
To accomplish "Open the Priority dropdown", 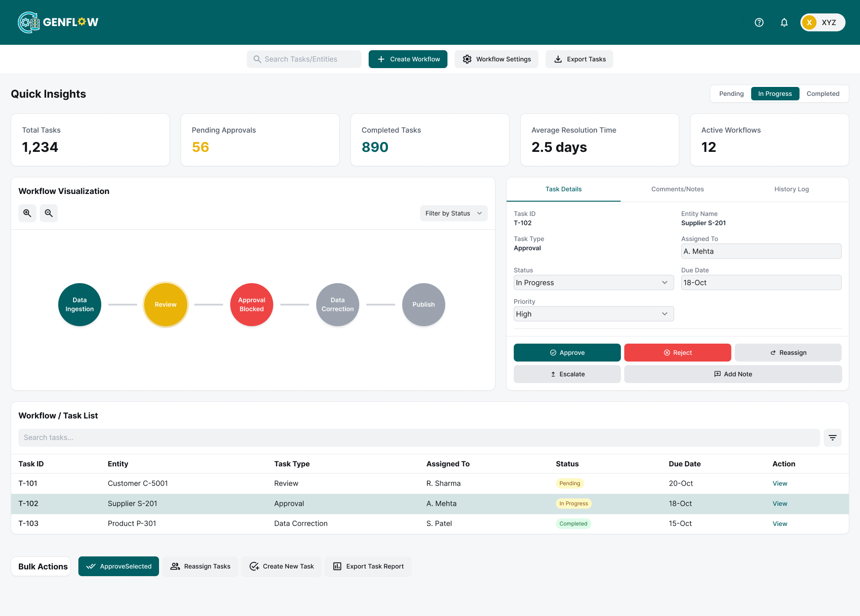I will pyautogui.click(x=593, y=314).
